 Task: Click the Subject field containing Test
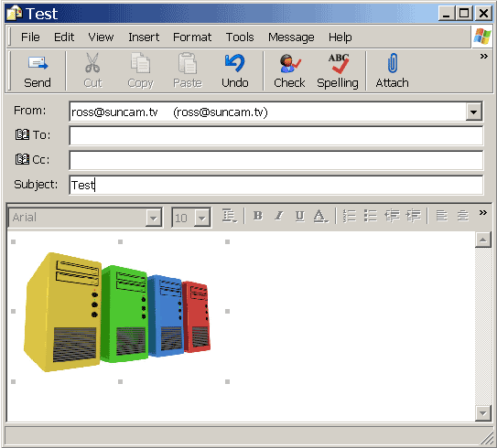[276, 185]
